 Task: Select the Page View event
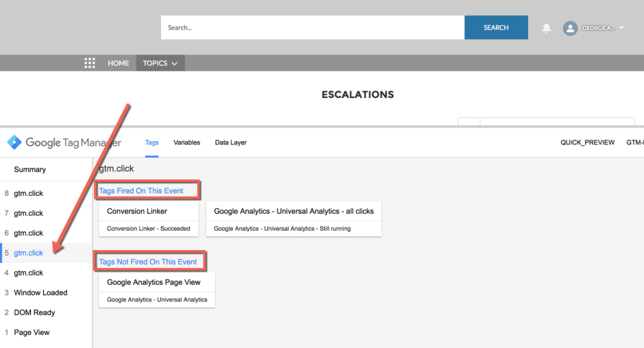46,333
